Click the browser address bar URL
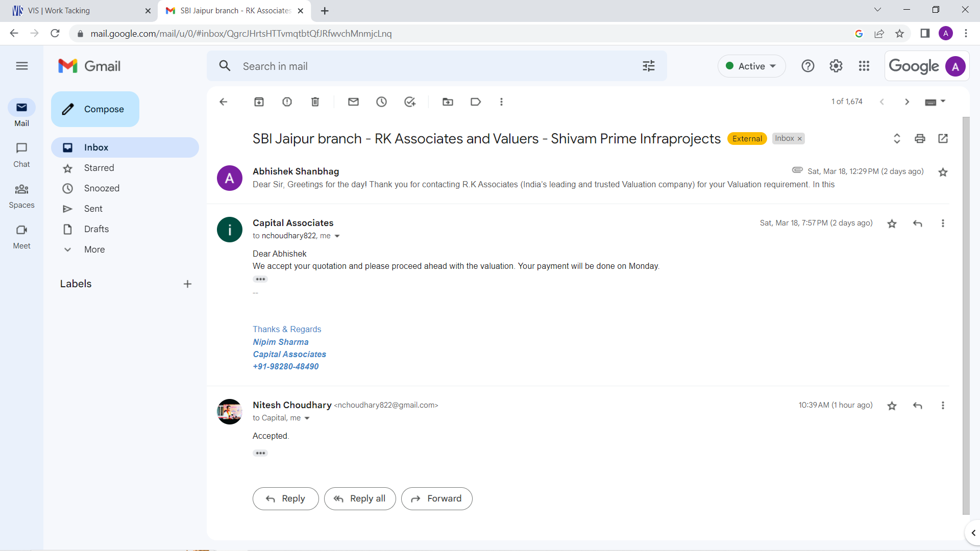The width and height of the screenshot is (980, 551). click(241, 34)
